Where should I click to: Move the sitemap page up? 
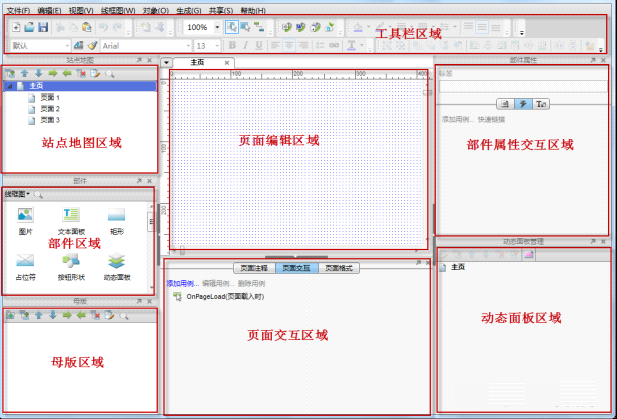[x=24, y=73]
